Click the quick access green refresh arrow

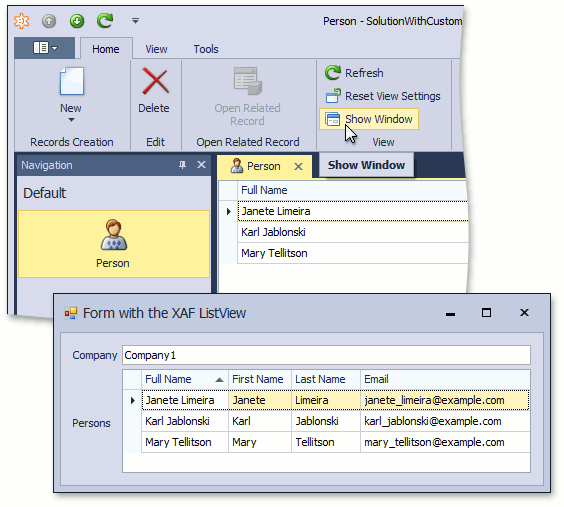[105, 20]
